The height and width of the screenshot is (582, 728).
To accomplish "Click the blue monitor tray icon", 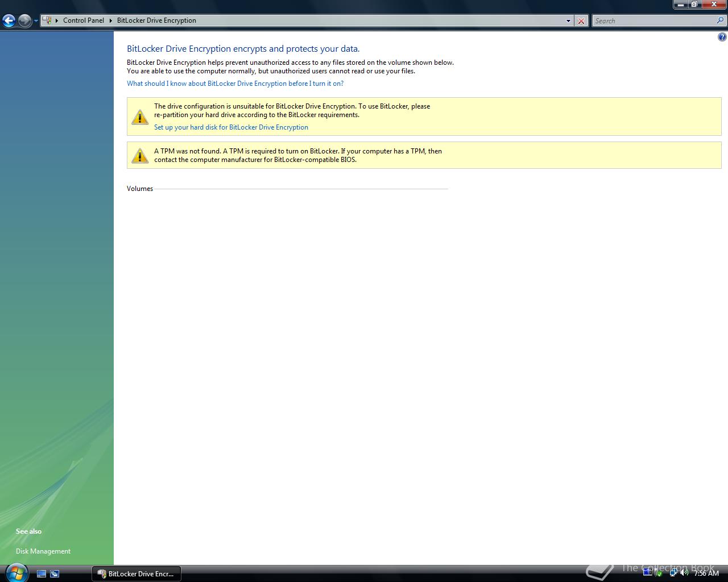I will 647,572.
